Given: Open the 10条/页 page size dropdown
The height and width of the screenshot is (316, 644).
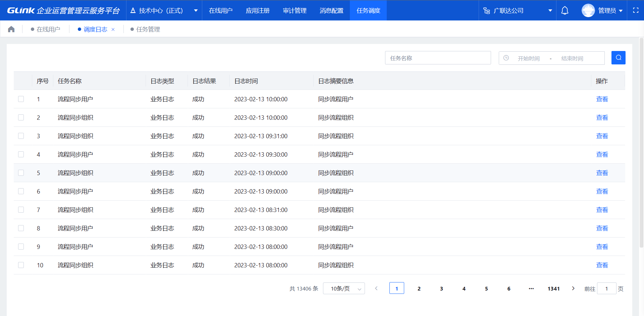Looking at the screenshot, I should tap(344, 288).
